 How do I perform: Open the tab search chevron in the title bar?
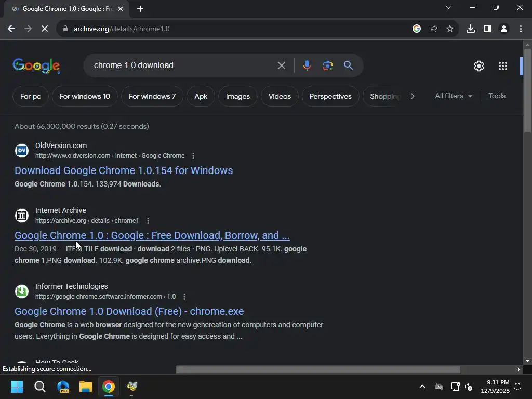pyautogui.click(x=448, y=7)
